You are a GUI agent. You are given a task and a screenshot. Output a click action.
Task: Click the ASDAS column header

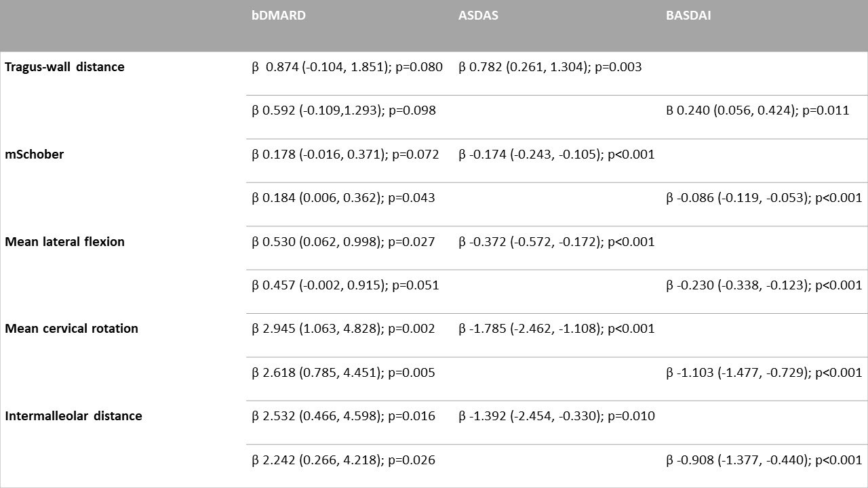[x=478, y=15]
